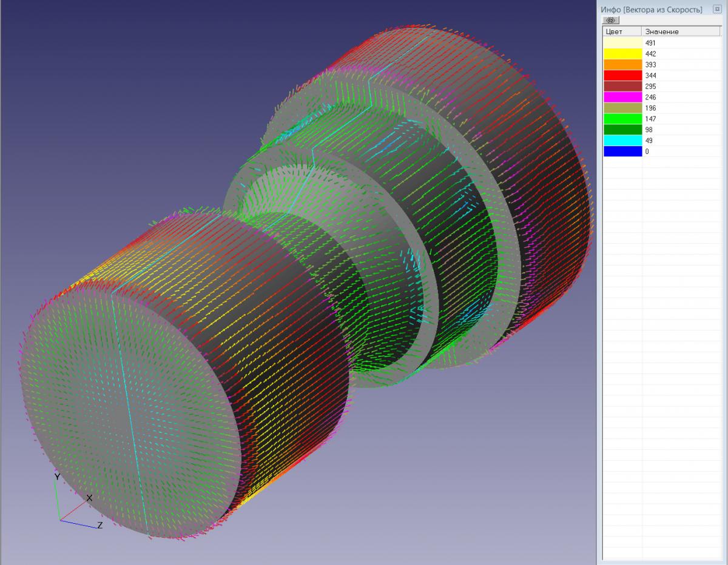
Task: Click the Цвет column header
Action: (x=622, y=32)
